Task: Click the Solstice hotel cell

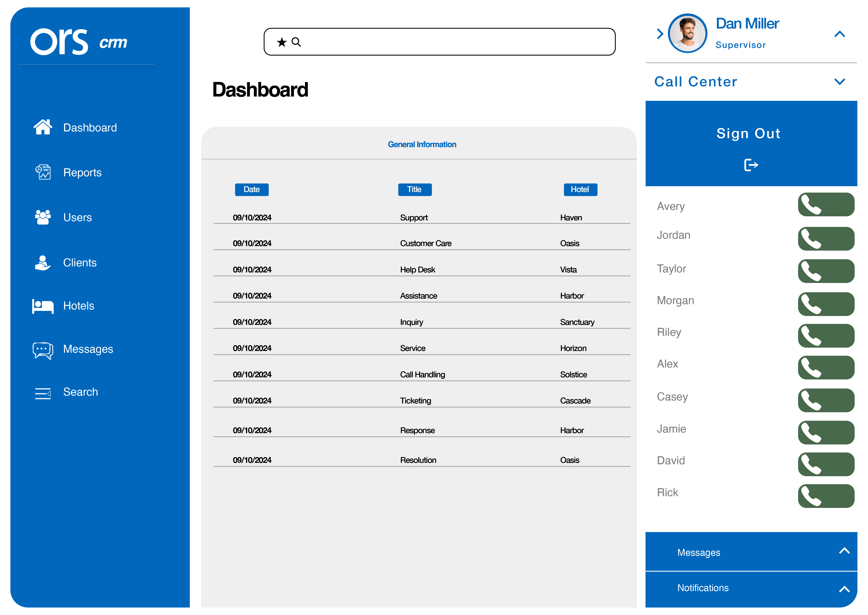Action: 574,375
